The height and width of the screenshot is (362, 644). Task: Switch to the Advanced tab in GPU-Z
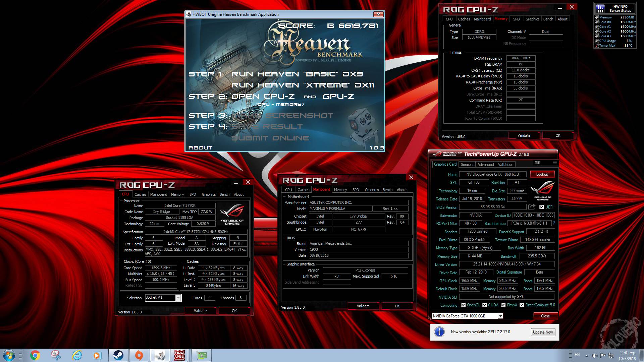[x=485, y=165]
